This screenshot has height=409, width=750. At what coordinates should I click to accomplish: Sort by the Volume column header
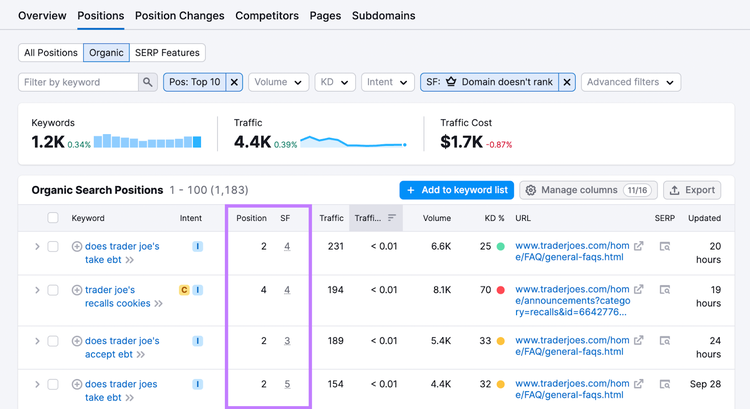point(437,218)
